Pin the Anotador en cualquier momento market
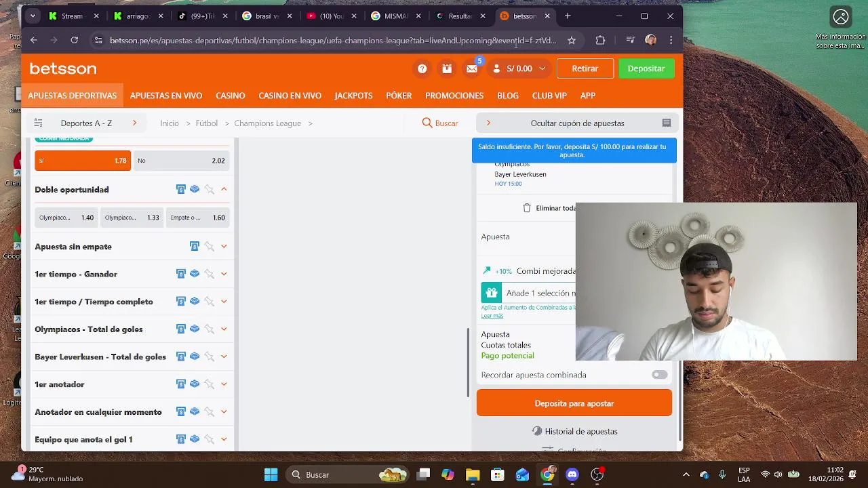This screenshot has height=488, width=868. (210, 411)
